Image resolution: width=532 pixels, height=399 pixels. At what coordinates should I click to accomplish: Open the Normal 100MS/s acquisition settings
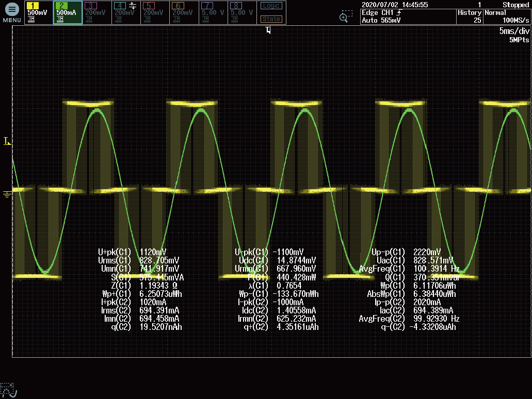(507, 16)
